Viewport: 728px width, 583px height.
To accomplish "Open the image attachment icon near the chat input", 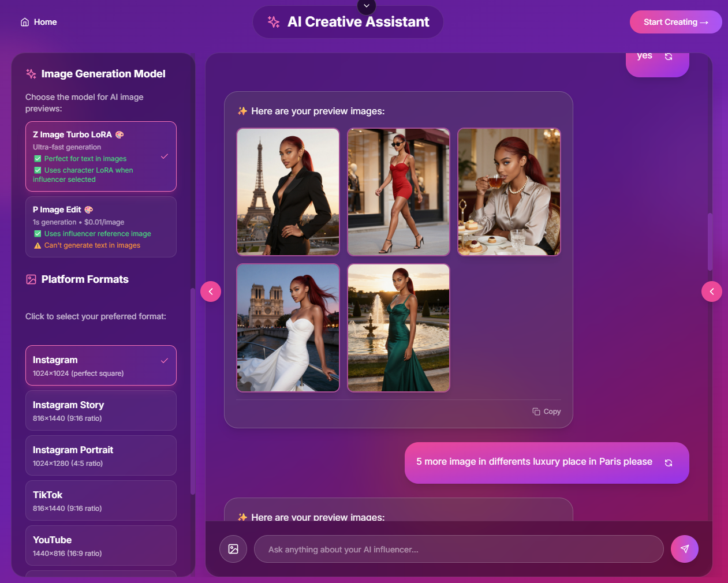I will pos(233,549).
